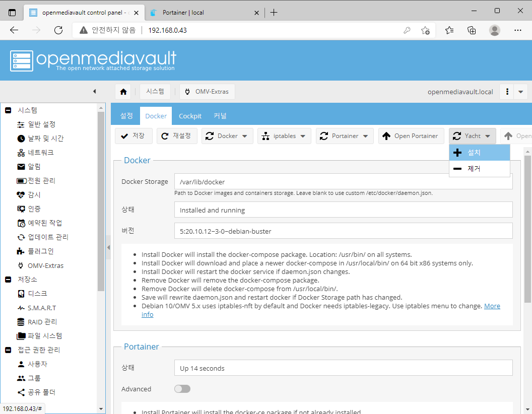This screenshot has height=414, width=532.
Task: Collapse the 접근 권한 관리 tree section
Action: [x=8, y=350]
